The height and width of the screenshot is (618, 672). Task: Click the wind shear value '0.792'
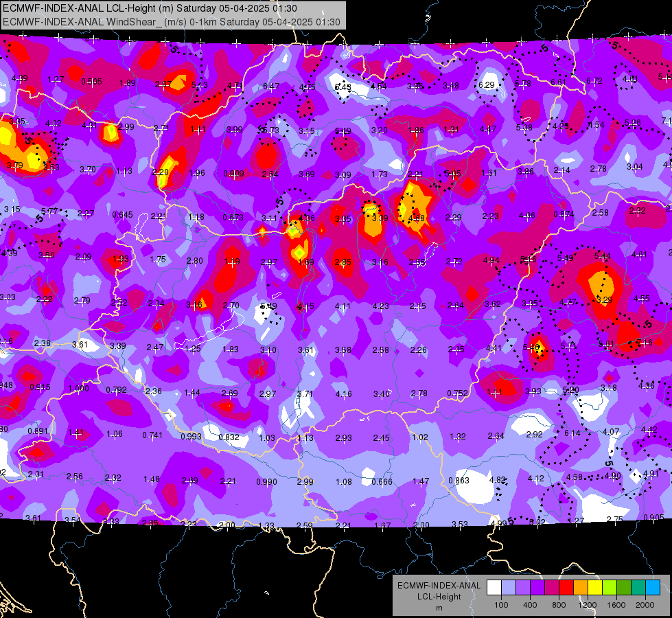(x=116, y=389)
